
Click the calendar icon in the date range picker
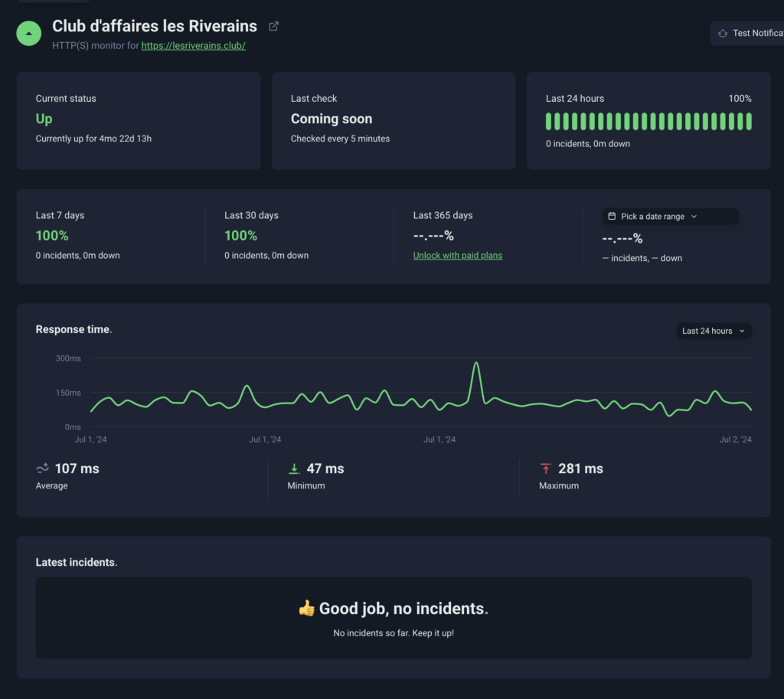click(x=612, y=217)
